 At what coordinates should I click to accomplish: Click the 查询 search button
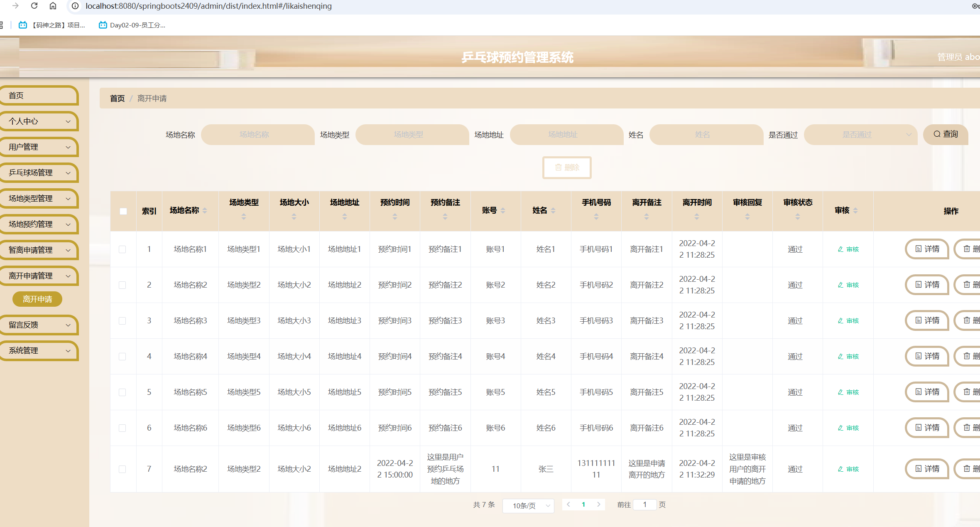pos(946,134)
